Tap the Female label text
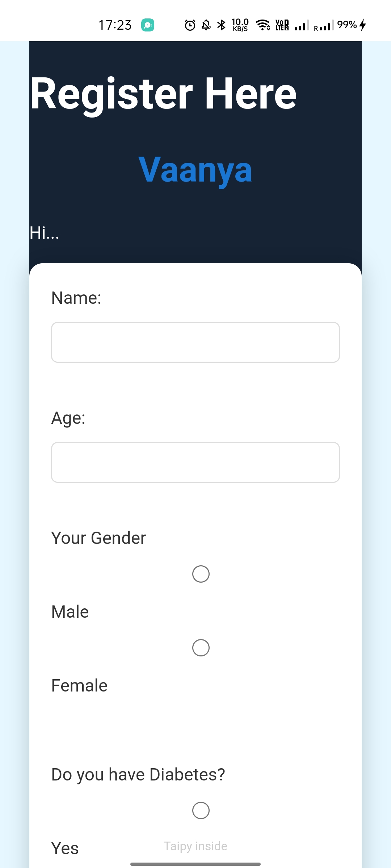Screen dimensions: 391x868 point(79,685)
